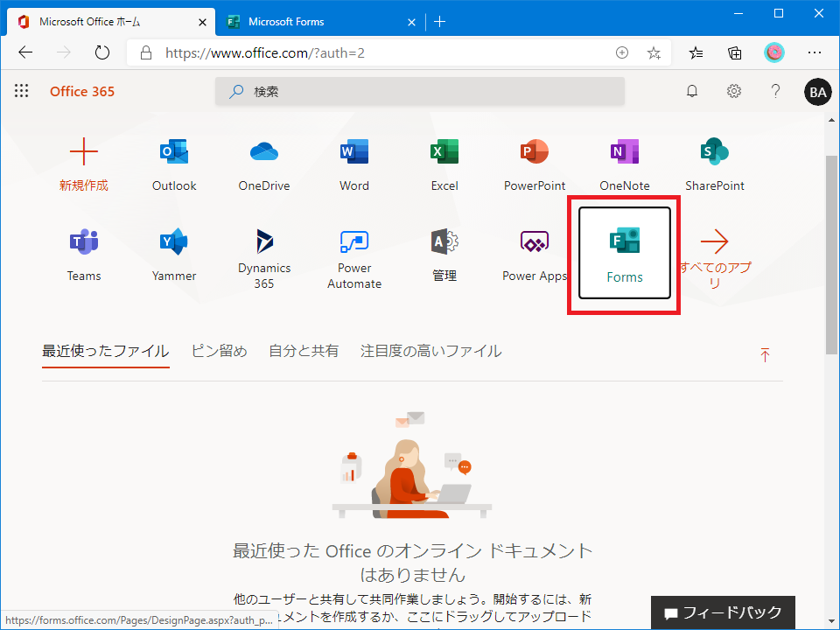Show notifications with the bell icon
Viewport: 840px width, 630px height.
point(692,91)
